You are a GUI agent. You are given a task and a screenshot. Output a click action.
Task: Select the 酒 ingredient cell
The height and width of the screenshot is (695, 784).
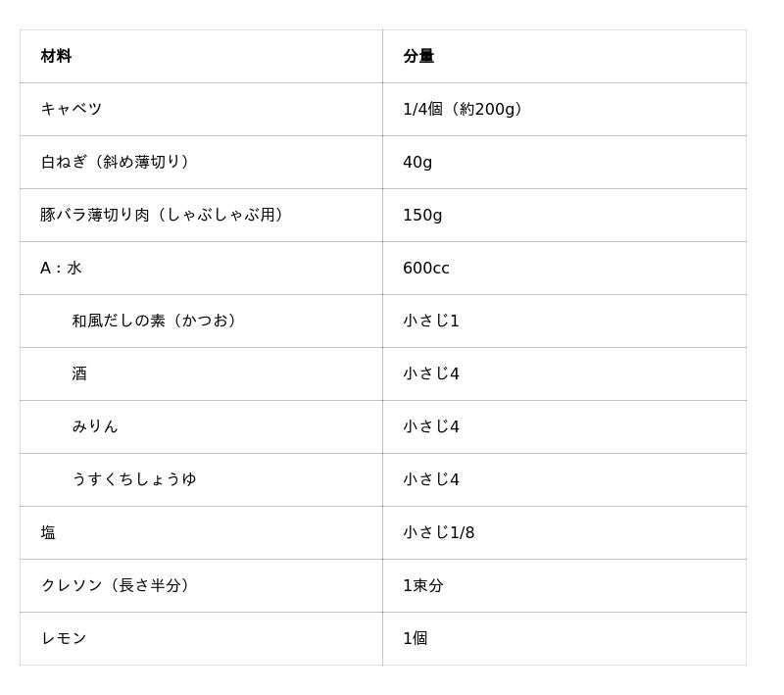(x=79, y=374)
